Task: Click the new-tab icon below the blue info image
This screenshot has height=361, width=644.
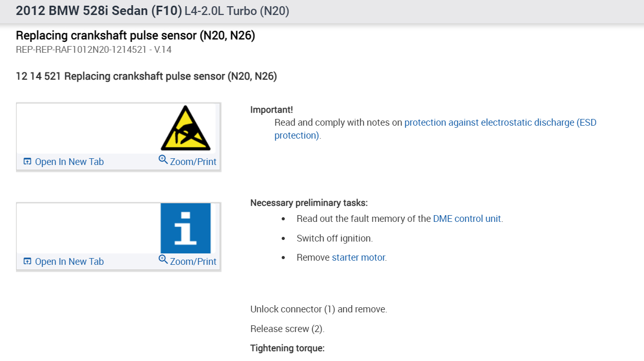Action: point(28,262)
